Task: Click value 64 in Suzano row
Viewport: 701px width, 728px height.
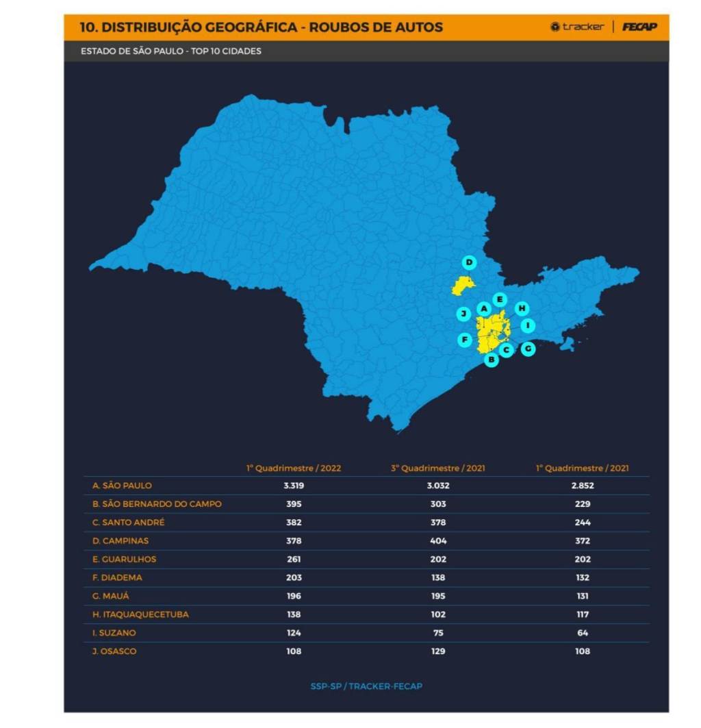Action: [583, 633]
